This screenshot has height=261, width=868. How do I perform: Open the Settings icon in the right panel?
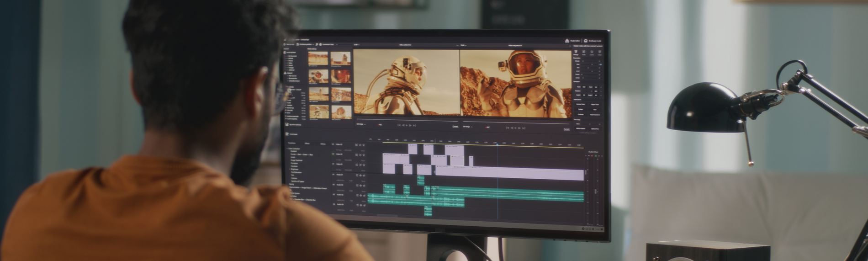[576, 53]
